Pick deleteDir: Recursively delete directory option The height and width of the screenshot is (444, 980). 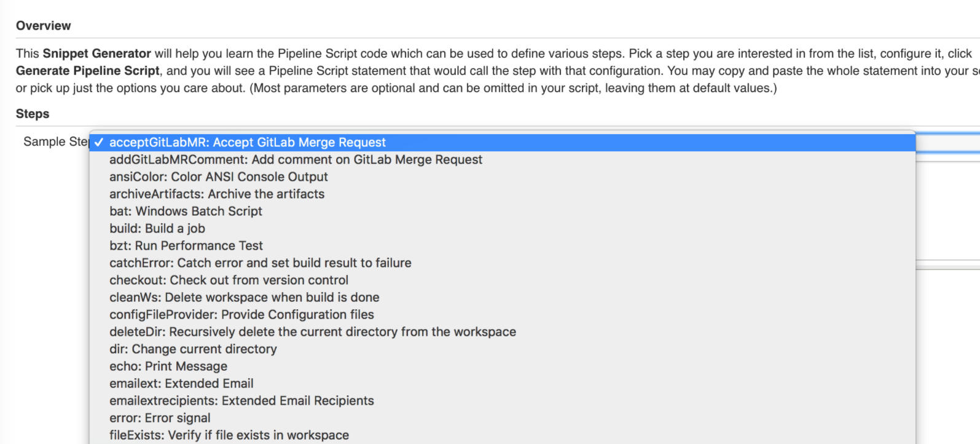(312, 332)
